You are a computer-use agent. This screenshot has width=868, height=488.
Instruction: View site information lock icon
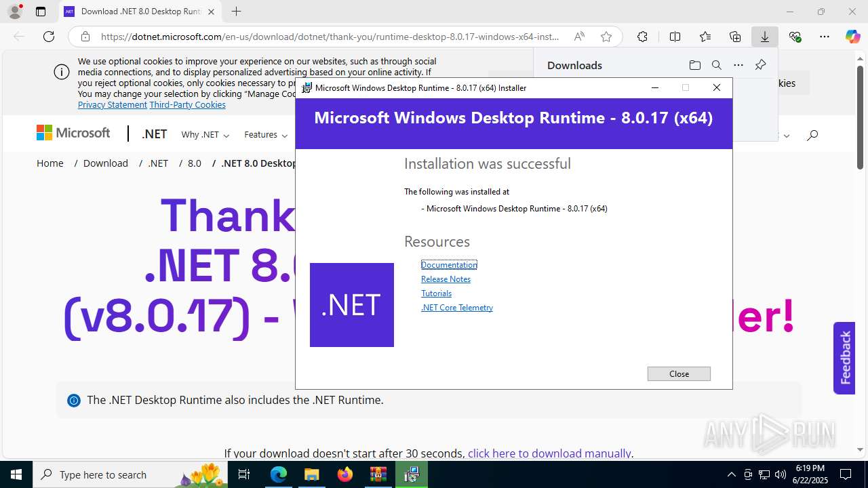(85, 37)
